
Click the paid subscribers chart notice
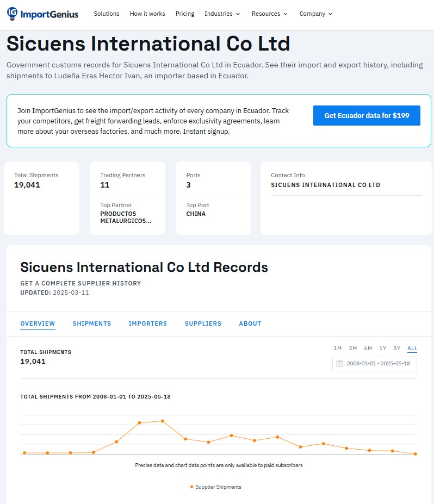[x=219, y=465]
